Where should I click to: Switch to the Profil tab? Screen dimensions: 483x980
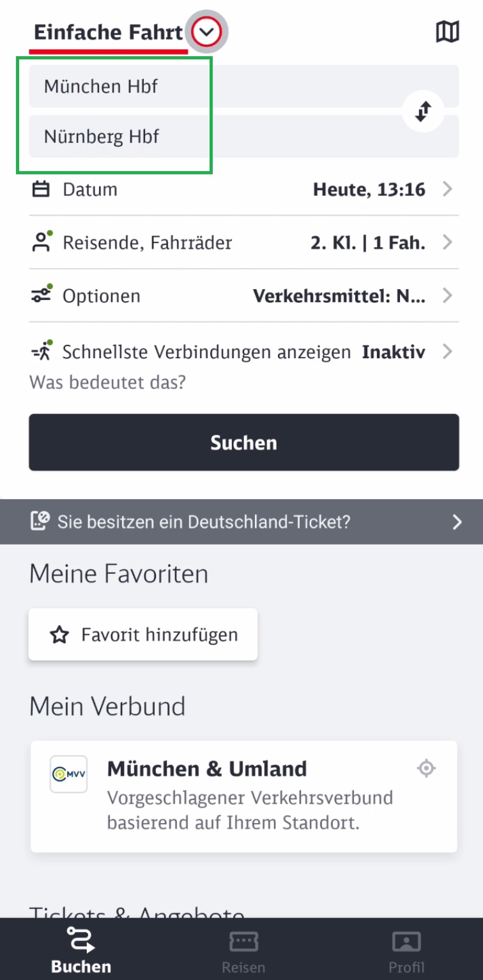(x=406, y=952)
